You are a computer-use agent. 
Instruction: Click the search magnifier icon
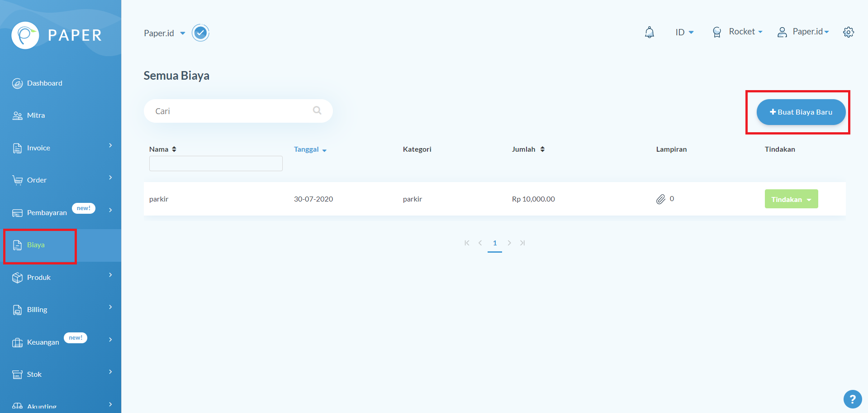317,110
